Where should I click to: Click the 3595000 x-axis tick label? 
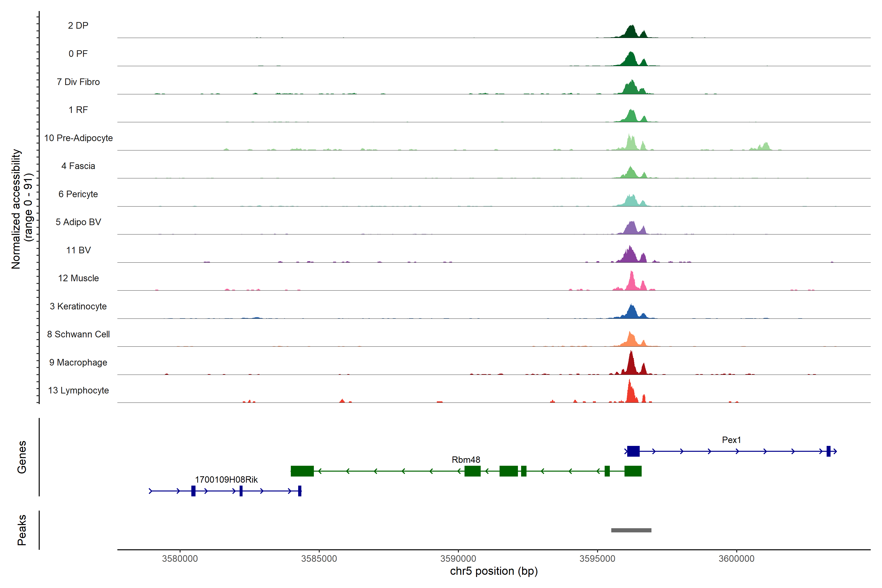coord(597,558)
